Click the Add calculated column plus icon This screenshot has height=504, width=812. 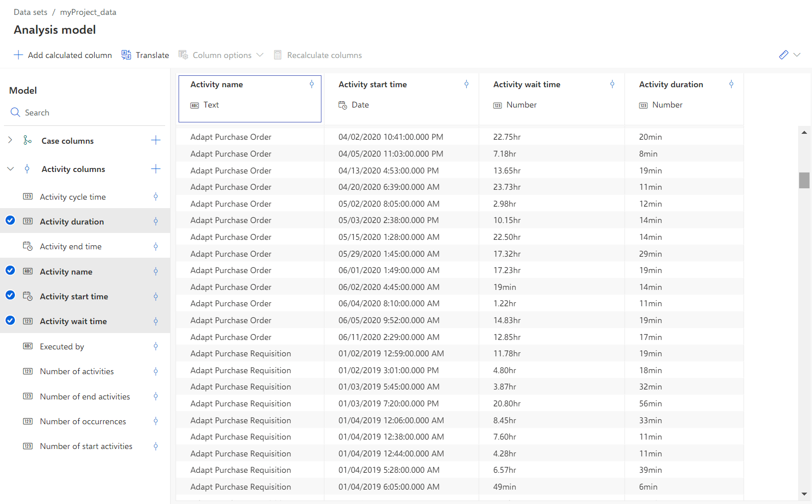click(x=18, y=55)
